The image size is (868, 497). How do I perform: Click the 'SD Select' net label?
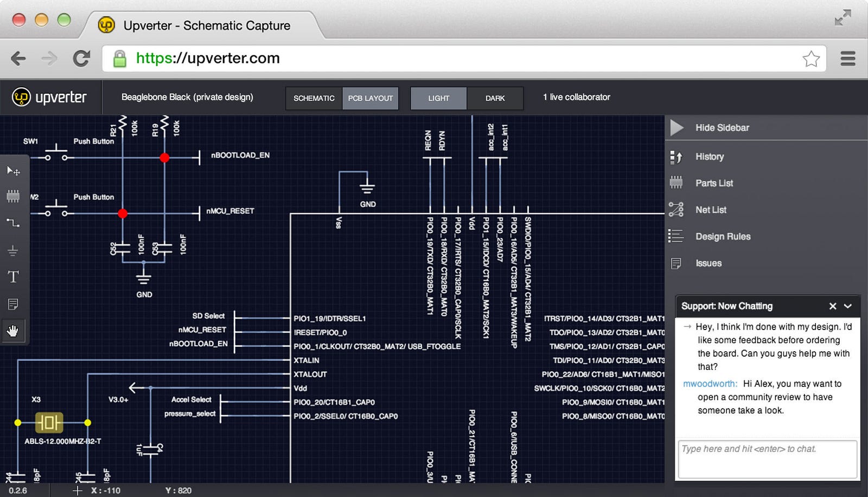tap(208, 316)
